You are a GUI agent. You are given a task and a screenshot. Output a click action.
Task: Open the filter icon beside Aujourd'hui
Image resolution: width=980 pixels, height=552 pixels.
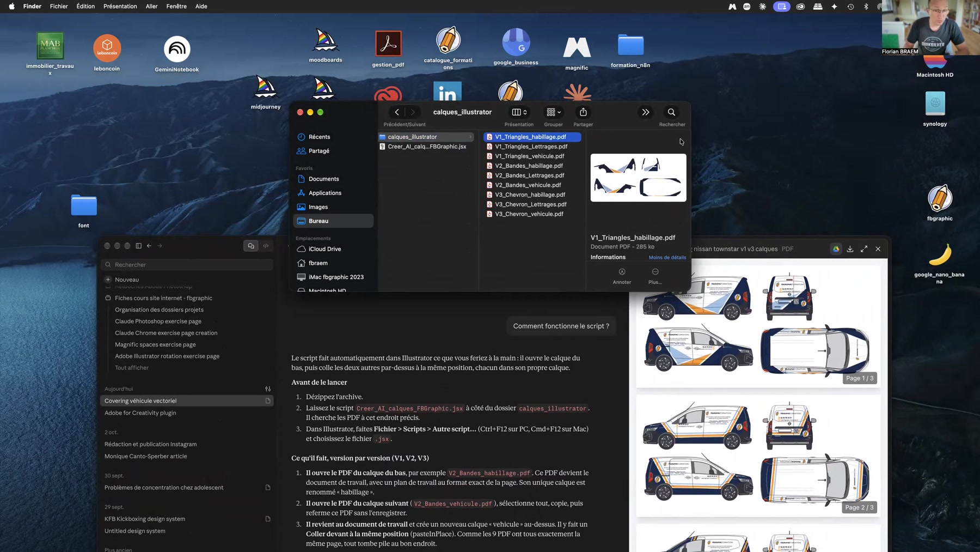click(x=268, y=389)
